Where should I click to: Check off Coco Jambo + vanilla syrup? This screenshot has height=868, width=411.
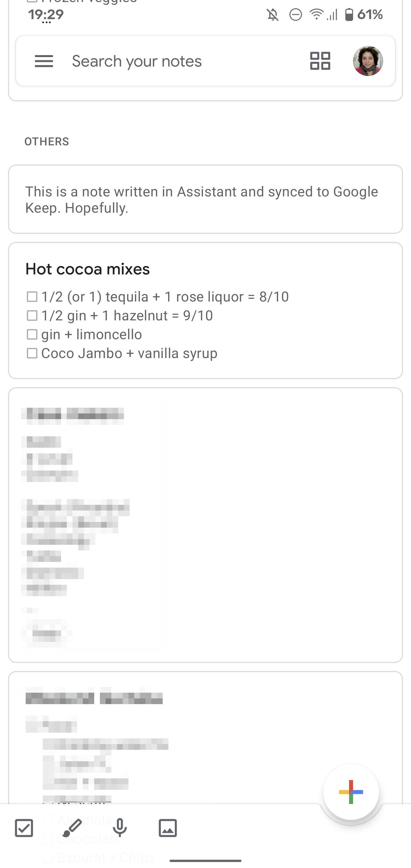(32, 353)
